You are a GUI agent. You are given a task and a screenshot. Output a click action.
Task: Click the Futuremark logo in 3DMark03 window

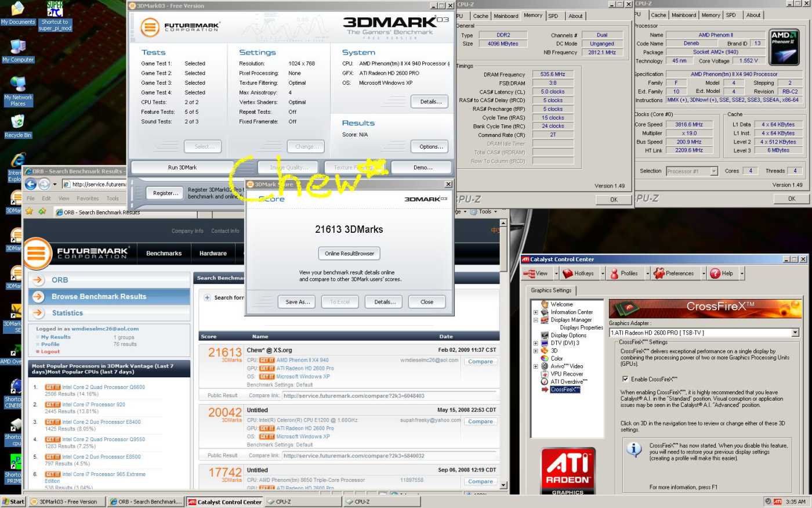150,27
